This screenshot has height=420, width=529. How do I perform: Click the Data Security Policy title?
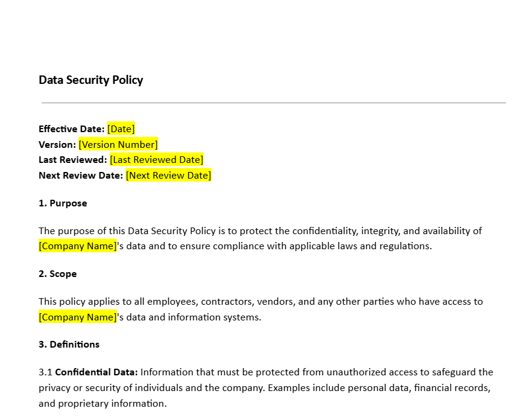pos(90,80)
